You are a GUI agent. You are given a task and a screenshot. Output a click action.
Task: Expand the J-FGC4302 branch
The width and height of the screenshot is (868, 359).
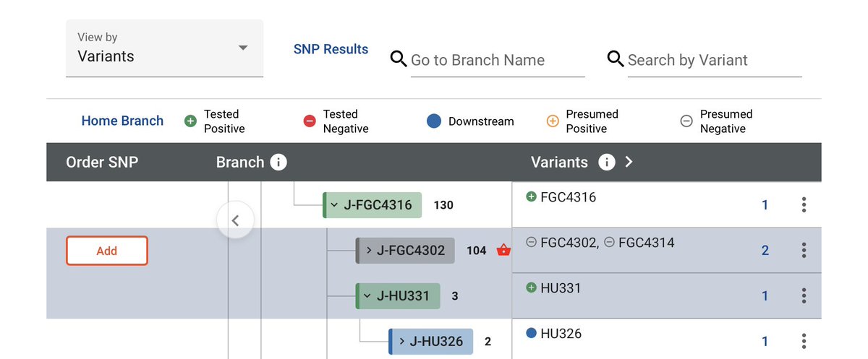pos(369,251)
